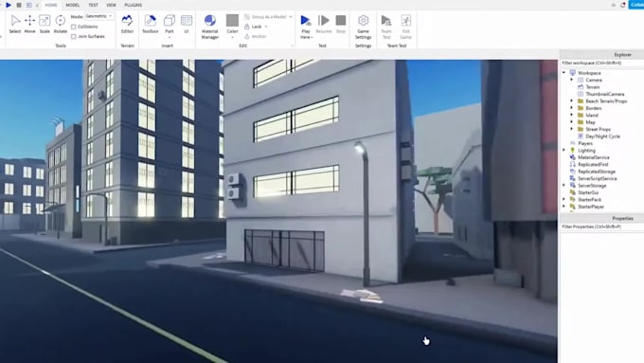The image size is (644, 363).
Task: Activate the Scale tool
Action: [x=45, y=24]
